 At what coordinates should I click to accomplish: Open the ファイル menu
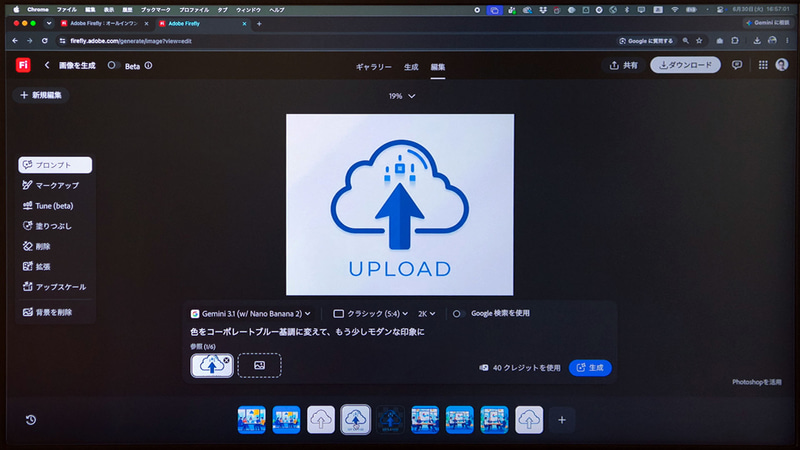click(66, 10)
